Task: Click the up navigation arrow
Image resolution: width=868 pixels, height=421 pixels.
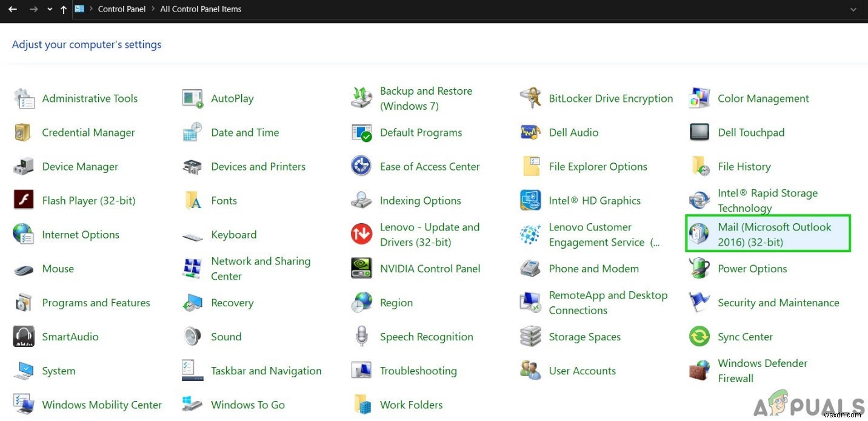Action: 63,9
